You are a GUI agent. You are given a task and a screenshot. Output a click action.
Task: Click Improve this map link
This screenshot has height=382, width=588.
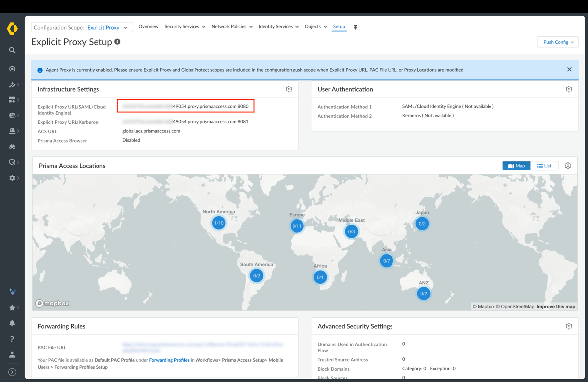[x=555, y=307]
